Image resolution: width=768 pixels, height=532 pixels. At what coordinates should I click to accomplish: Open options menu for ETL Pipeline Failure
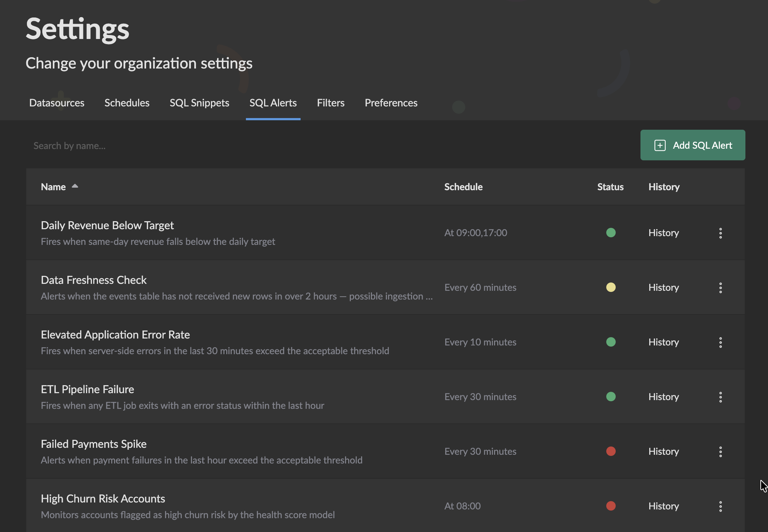[720, 397]
